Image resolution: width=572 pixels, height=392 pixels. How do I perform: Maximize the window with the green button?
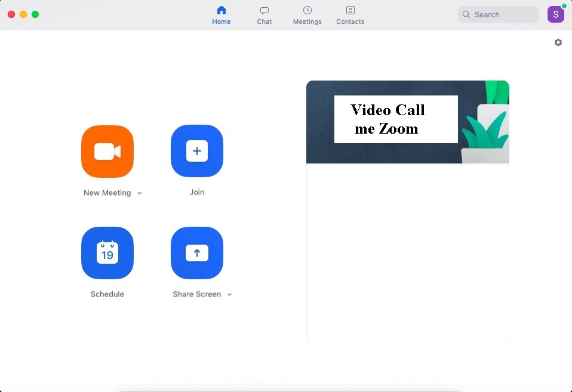click(35, 14)
